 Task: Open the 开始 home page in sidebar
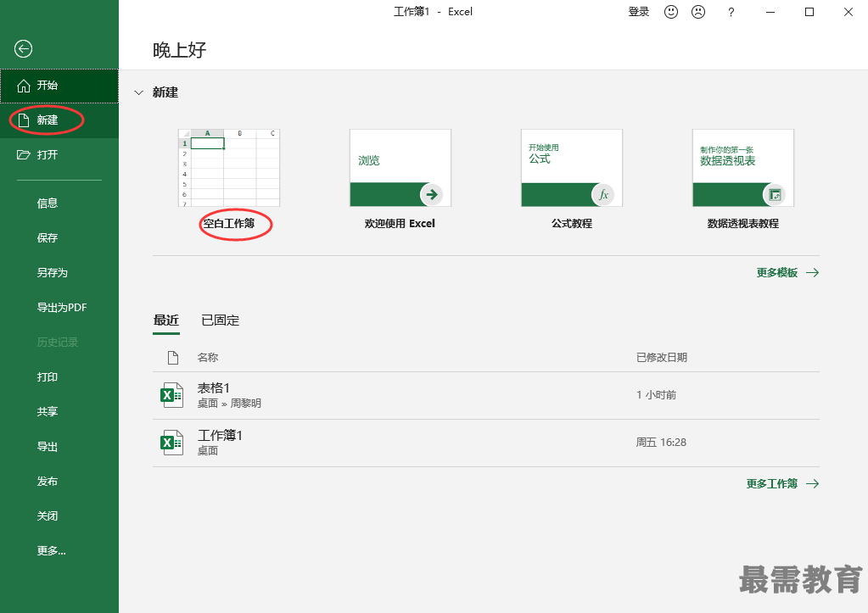point(59,86)
